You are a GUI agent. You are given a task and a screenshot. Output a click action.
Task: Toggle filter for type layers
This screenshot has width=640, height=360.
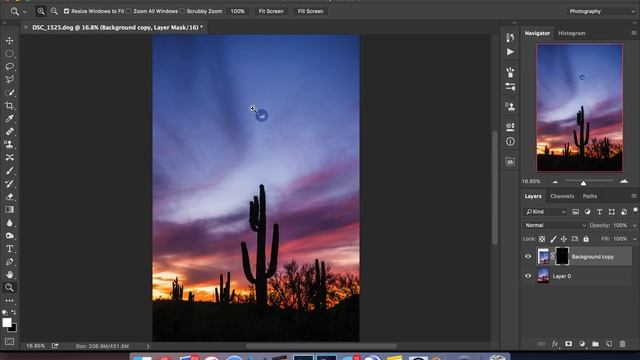599,212
